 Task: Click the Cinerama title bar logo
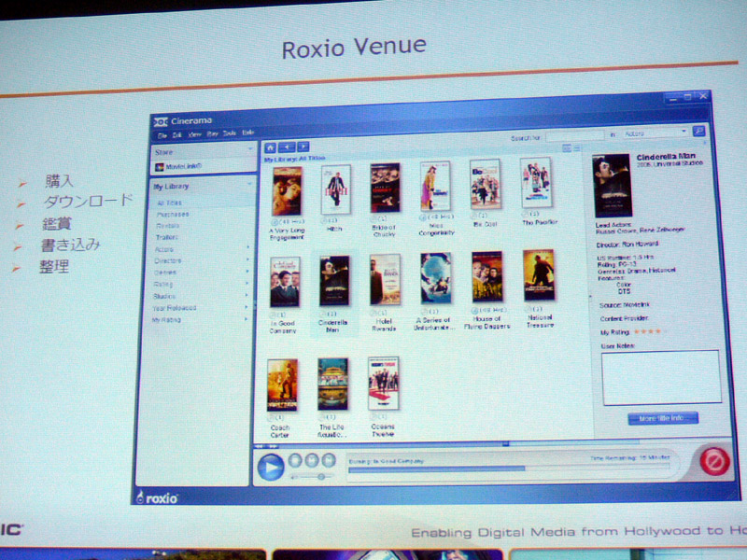(x=161, y=122)
